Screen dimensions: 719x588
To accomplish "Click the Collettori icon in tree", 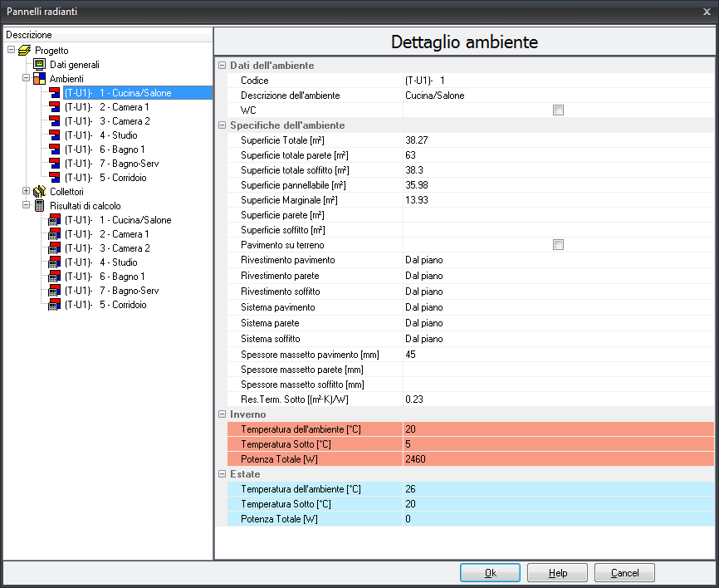I will pyautogui.click(x=39, y=192).
